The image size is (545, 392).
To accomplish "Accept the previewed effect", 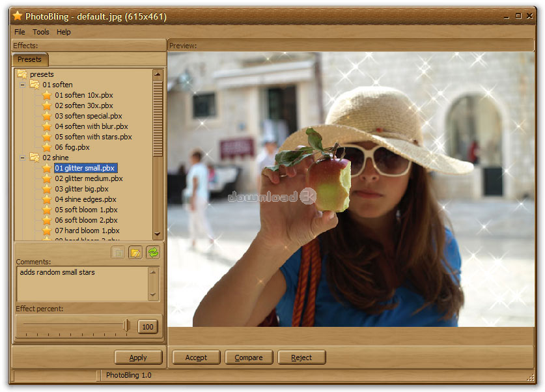I will 196,357.
